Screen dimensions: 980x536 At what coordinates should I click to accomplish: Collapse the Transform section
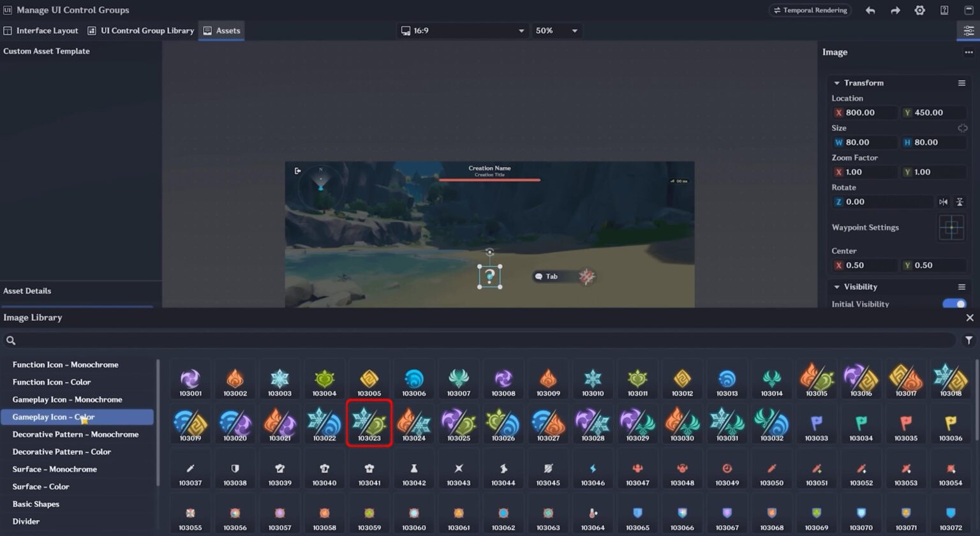click(x=837, y=82)
